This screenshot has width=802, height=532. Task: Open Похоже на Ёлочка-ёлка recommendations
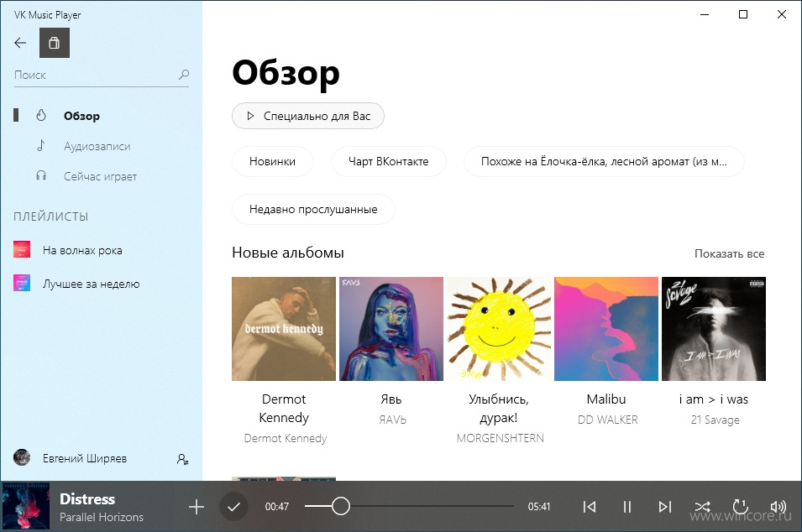pyautogui.click(x=604, y=161)
